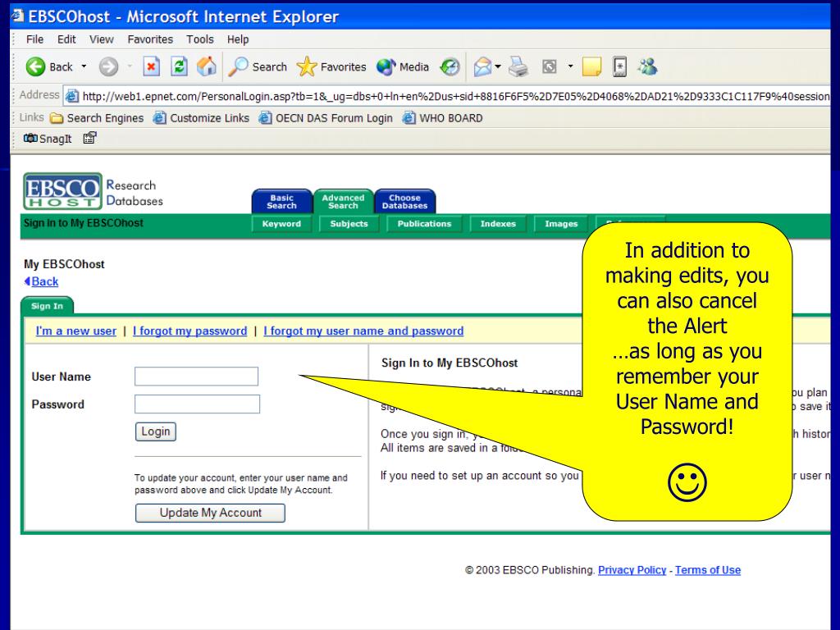Open the View menu
Image resolution: width=840 pixels, height=630 pixels.
pos(101,39)
